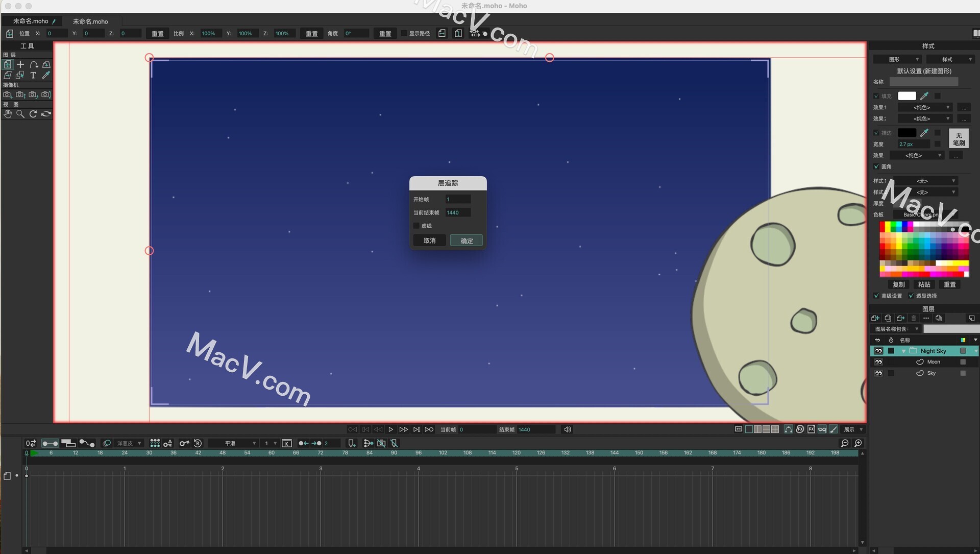Click the duplicate layer icon
This screenshot has width=980, height=554.
pos(888,318)
